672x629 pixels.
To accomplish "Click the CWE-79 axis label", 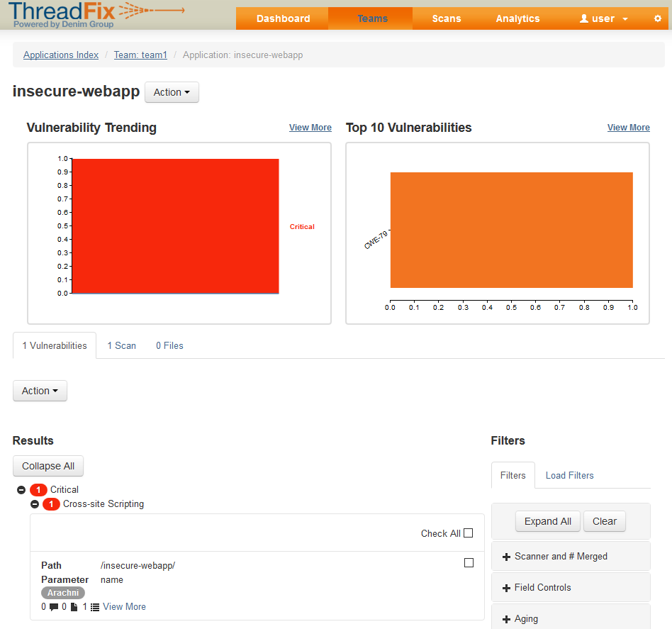I will pyautogui.click(x=376, y=240).
